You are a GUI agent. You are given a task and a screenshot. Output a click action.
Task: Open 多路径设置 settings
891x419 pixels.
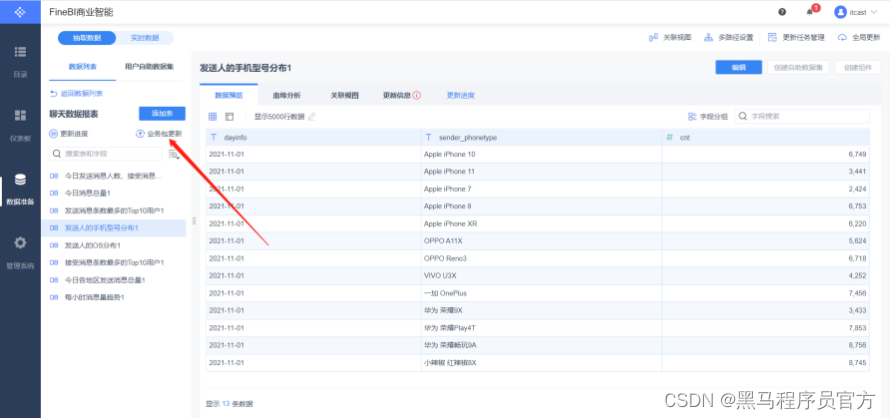[x=728, y=38]
